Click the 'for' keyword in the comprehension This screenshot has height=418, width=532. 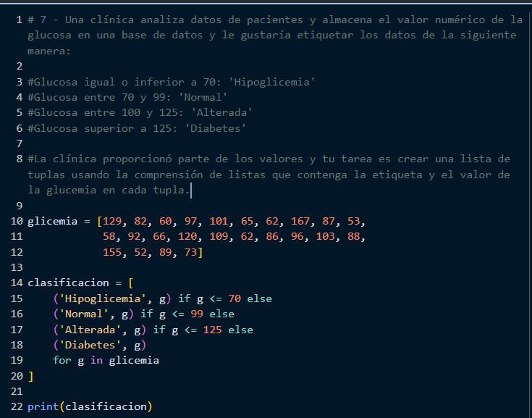[x=62, y=360]
